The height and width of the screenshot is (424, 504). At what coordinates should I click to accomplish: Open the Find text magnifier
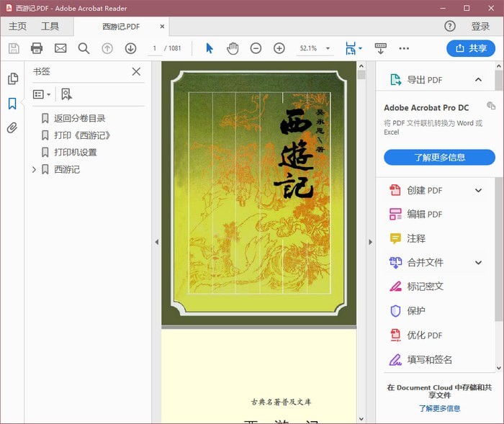(84, 48)
